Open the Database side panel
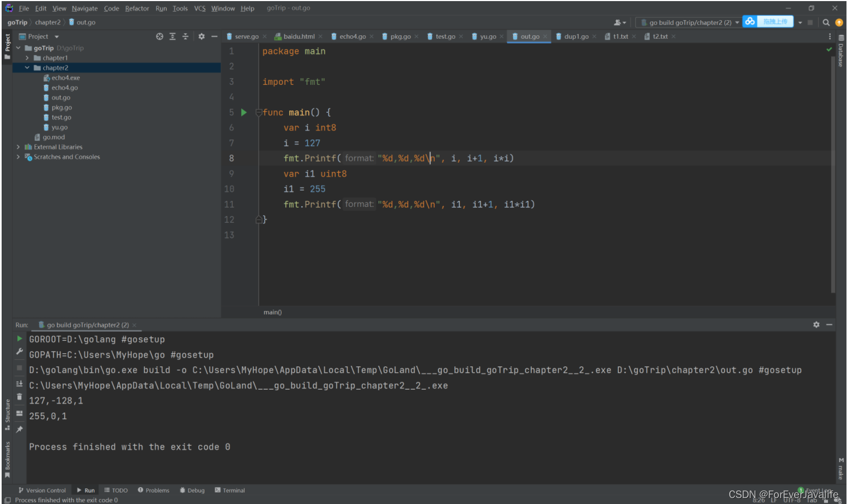This screenshot has width=847, height=504. tap(841, 51)
